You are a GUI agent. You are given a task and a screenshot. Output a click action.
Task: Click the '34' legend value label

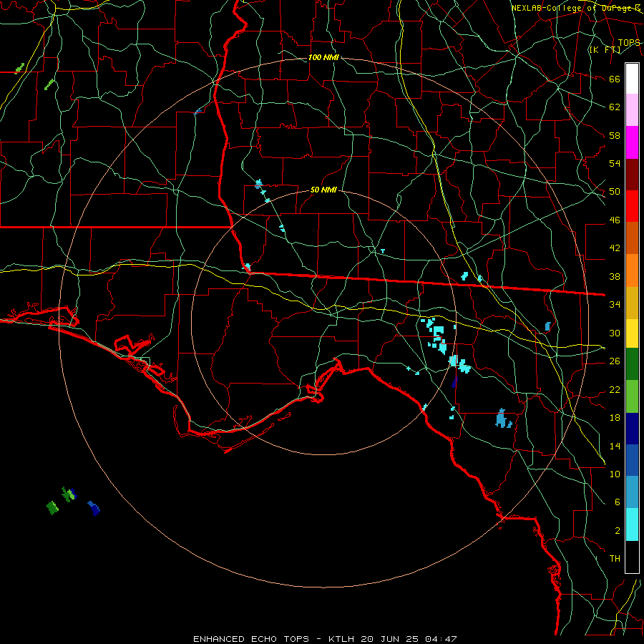coord(615,305)
